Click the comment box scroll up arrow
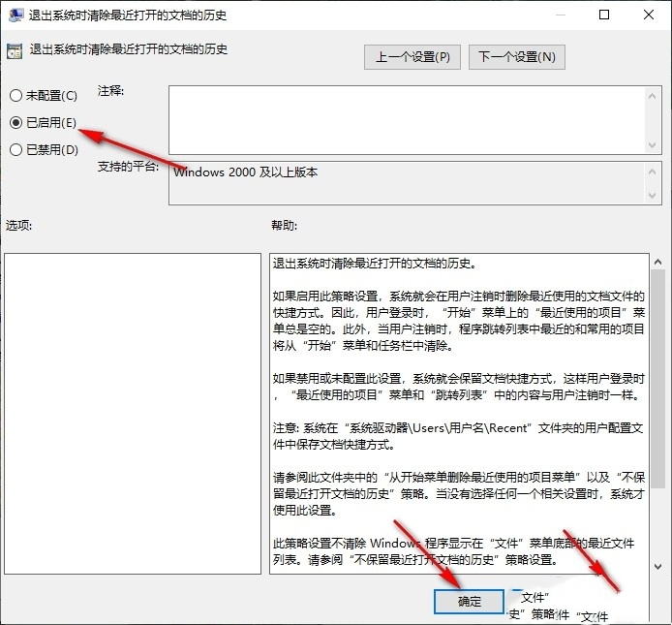The width and height of the screenshot is (672, 625). tap(652, 97)
